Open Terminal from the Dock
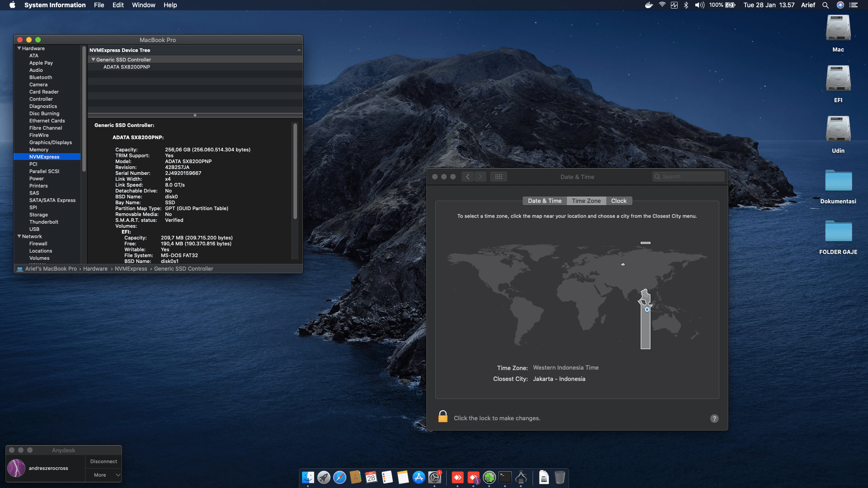Image resolution: width=868 pixels, height=488 pixels. pyautogui.click(x=505, y=477)
